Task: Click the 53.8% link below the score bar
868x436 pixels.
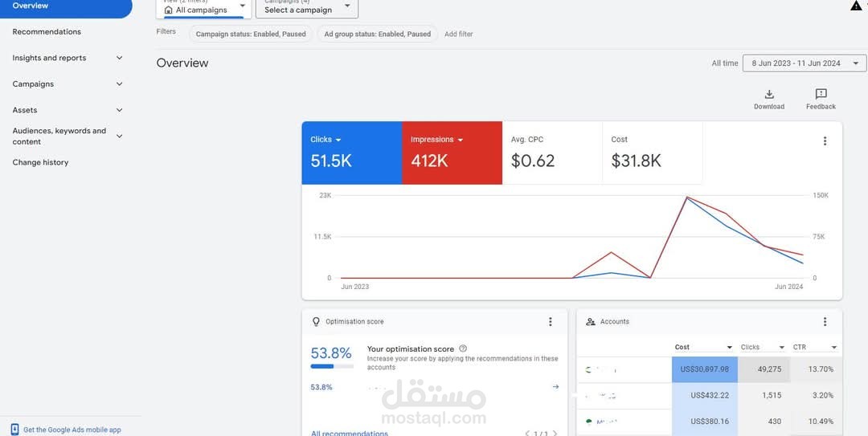Action: coord(321,387)
